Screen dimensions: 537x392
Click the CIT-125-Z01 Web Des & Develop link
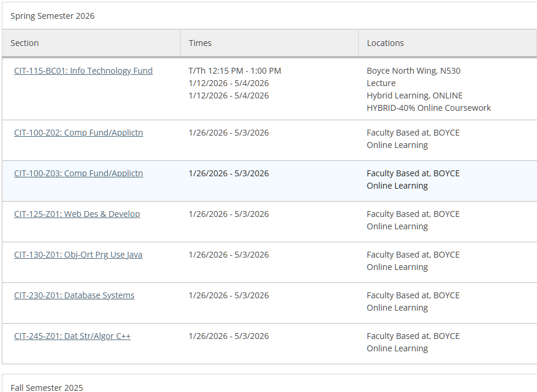(x=77, y=214)
